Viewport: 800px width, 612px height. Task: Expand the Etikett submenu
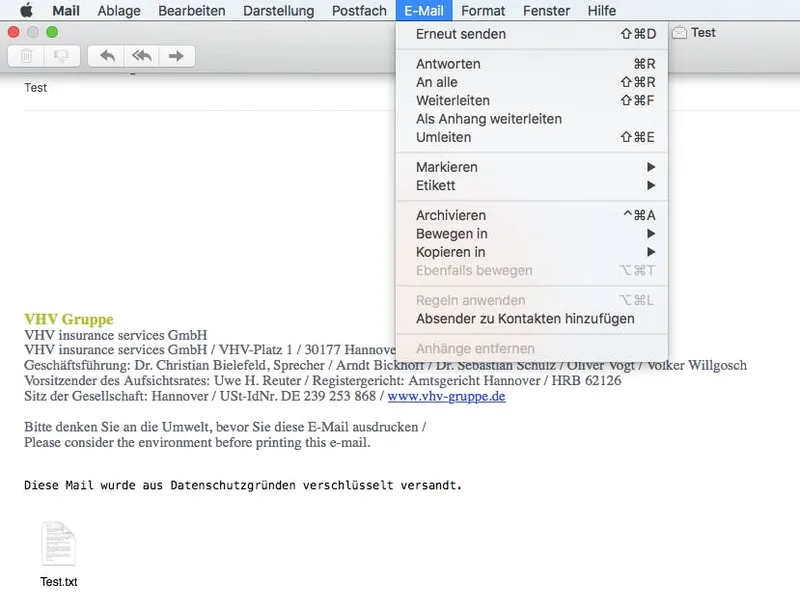pyautogui.click(x=532, y=186)
